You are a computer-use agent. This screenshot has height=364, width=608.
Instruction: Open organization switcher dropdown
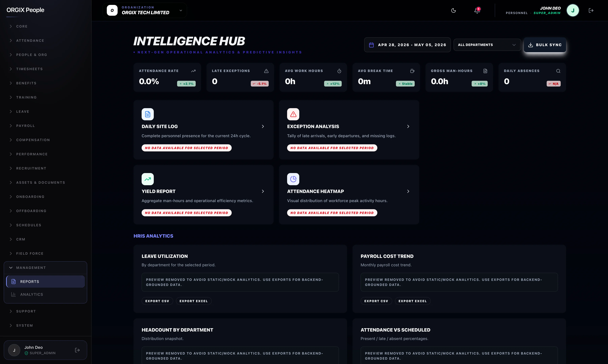coord(145,10)
